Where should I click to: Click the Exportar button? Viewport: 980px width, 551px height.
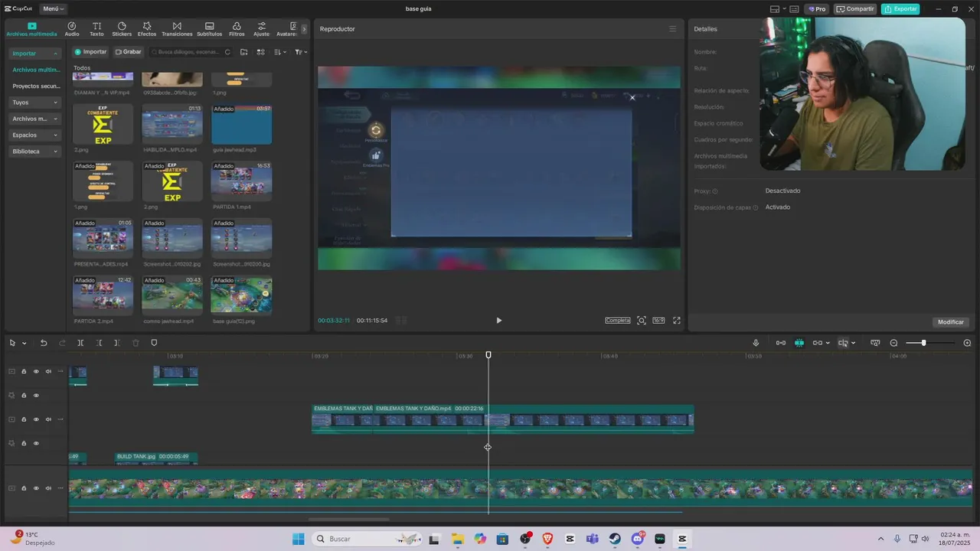(900, 9)
